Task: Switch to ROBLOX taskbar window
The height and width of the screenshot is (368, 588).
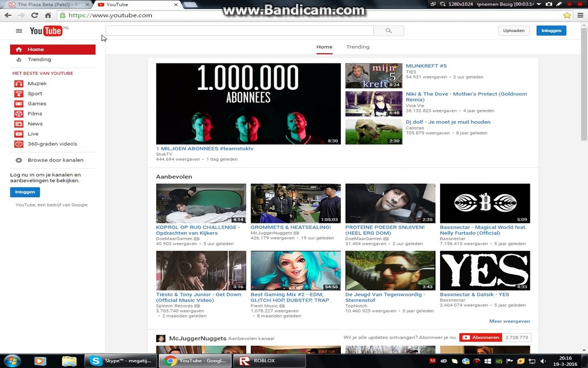Action: tap(269, 361)
